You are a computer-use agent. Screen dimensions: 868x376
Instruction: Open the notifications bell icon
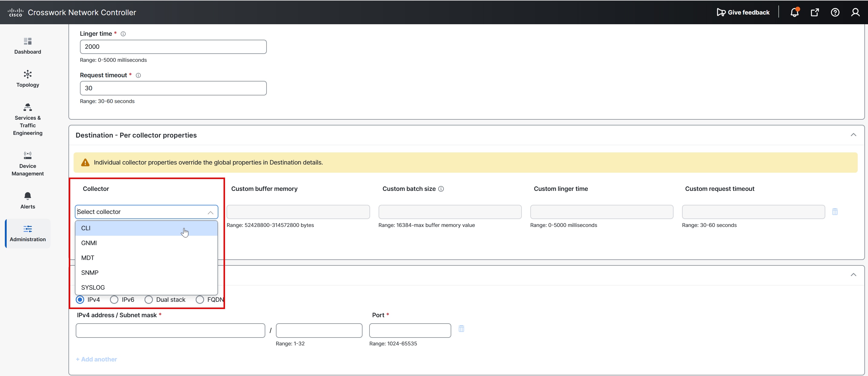(794, 12)
